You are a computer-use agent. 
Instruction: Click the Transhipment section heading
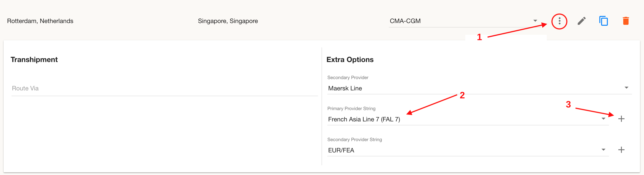click(x=34, y=60)
